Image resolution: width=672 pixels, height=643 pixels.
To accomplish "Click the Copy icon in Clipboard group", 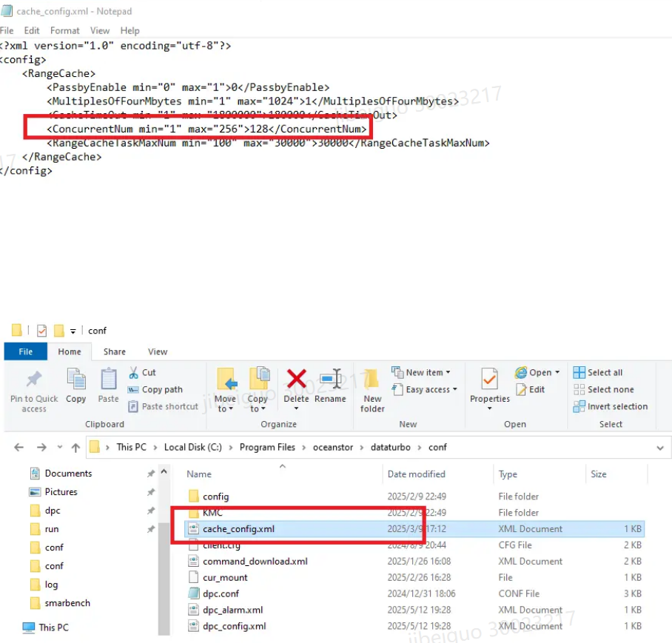I will [x=76, y=380].
